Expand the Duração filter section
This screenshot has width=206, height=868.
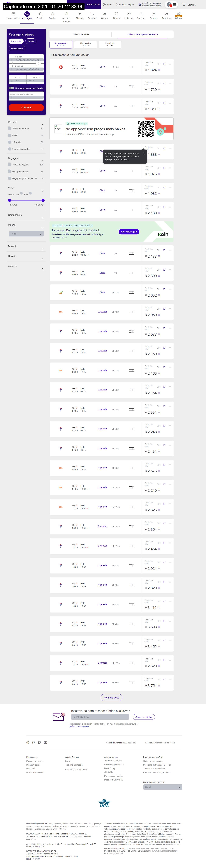click(x=42, y=249)
